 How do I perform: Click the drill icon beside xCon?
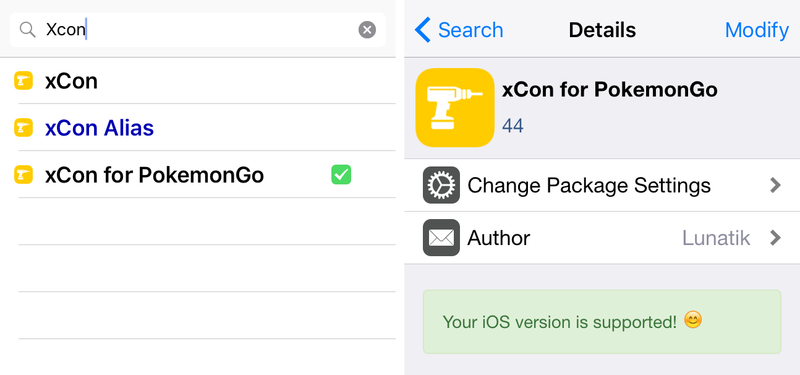click(x=23, y=81)
